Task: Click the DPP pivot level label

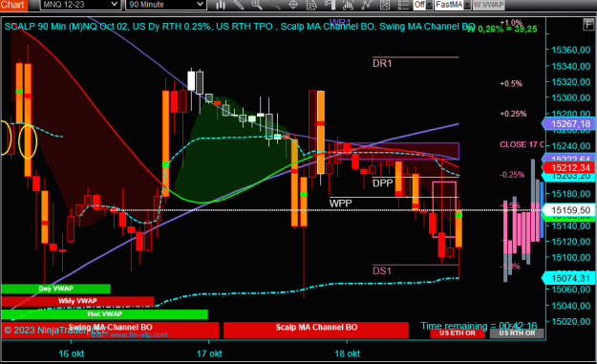Action: pos(383,183)
